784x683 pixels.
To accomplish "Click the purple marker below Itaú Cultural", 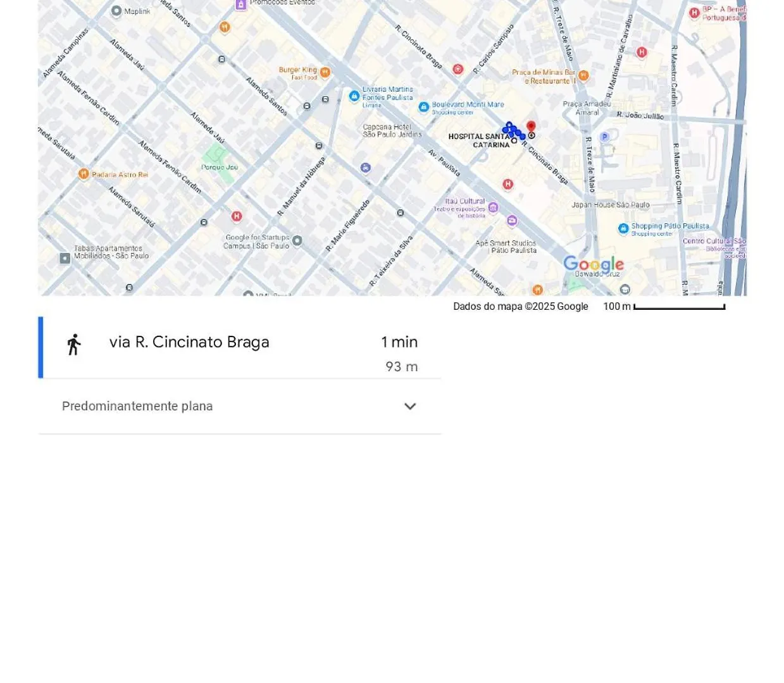I will coord(512,221).
